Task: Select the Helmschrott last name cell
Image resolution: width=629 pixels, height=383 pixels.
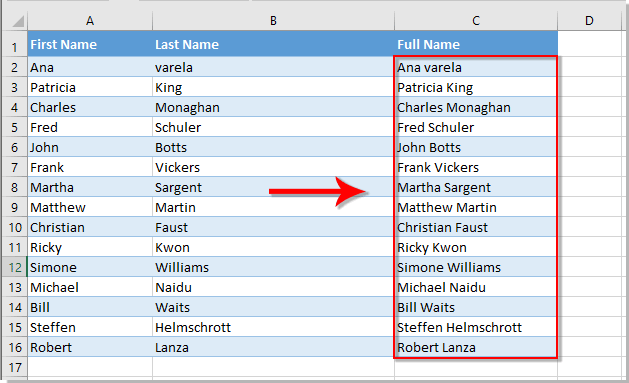Action: click(273, 327)
